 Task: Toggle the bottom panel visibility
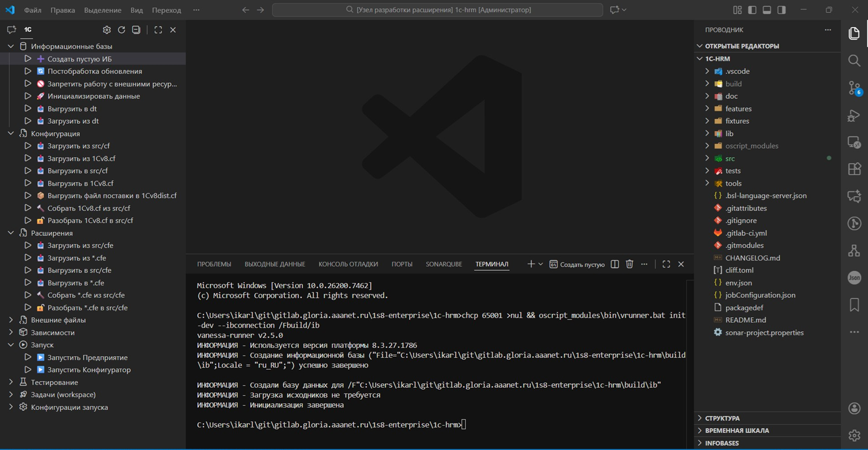[x=767, y=10]
